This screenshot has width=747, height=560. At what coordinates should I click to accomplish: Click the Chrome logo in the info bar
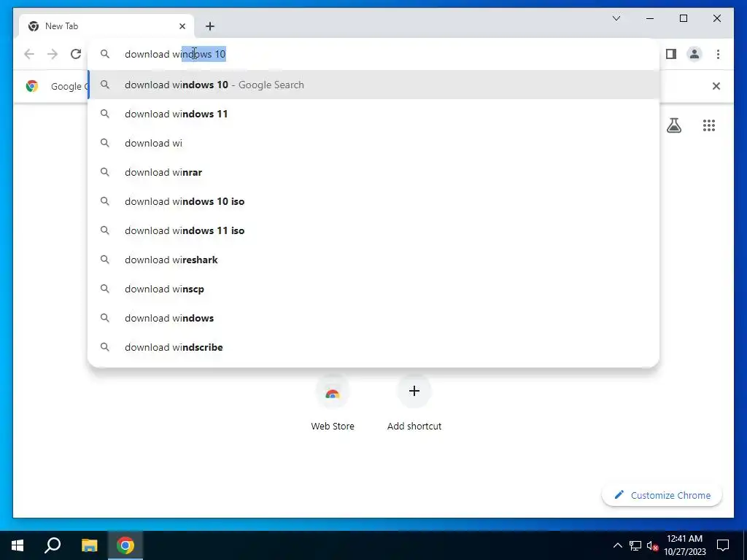coord(32,86)
